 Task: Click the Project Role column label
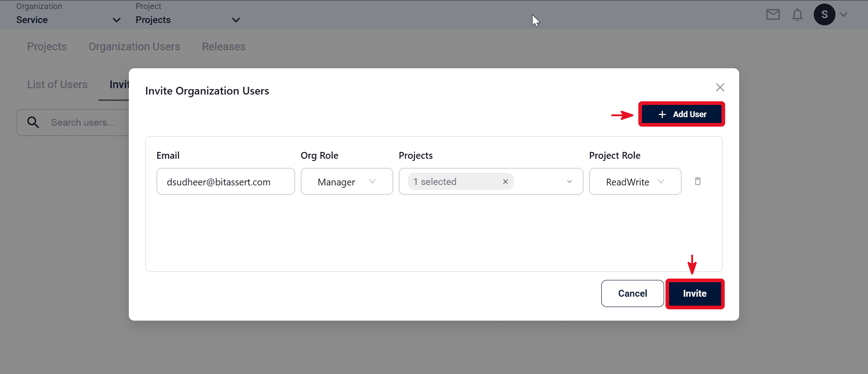pyautogui.click(x=615, y=156)
